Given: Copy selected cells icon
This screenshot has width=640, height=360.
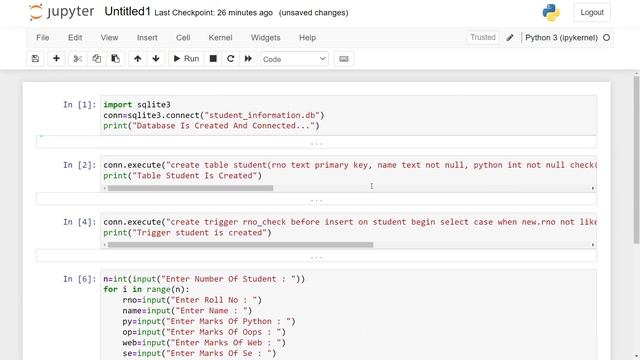Looking at the screenshot, I should [96, 59].
